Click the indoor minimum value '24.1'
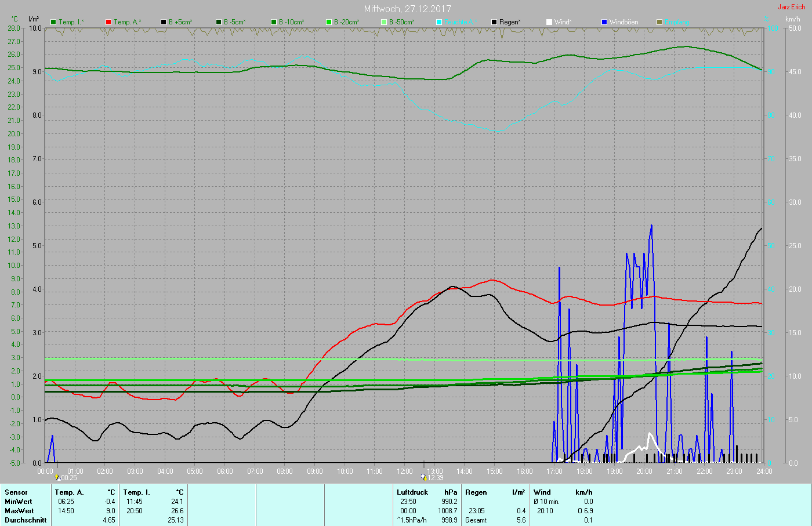The height and width of the screenshot is (526, 812). (x=177, y=502)
